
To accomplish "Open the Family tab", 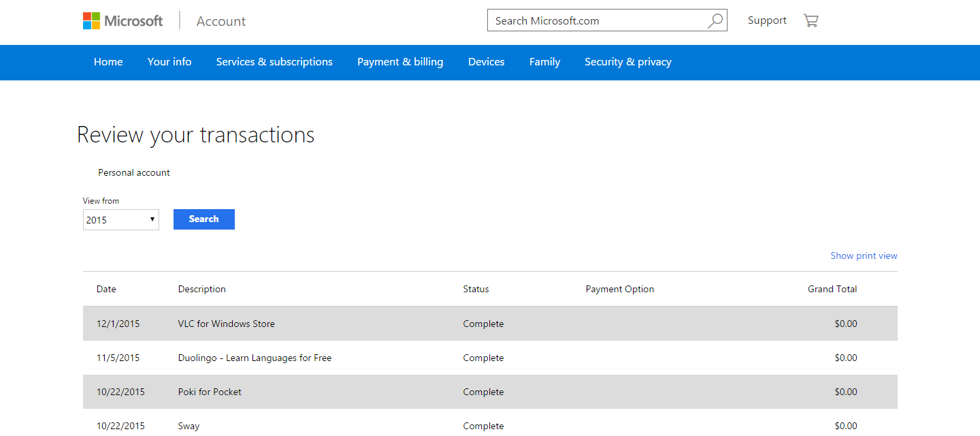I will click(x=544, y=62).
